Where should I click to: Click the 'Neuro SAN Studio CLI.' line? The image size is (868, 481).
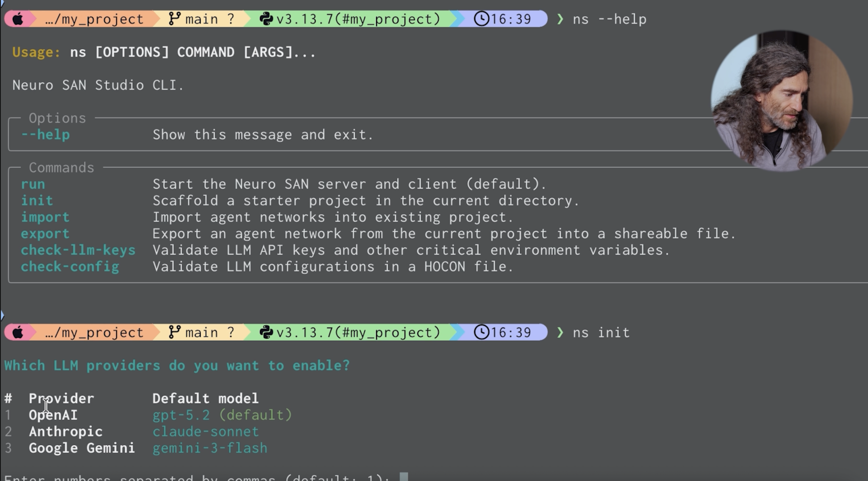(x=98, y=85)
